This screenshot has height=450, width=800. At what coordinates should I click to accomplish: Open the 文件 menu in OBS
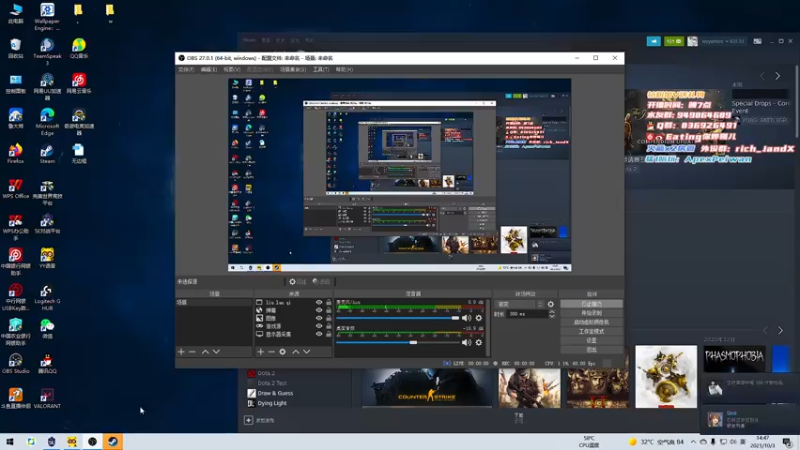click(x=186, y=69)
